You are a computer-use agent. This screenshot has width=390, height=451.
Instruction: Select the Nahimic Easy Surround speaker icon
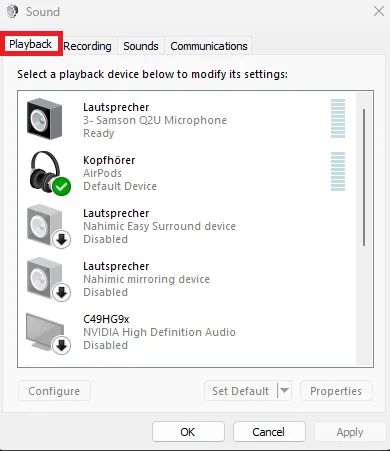(x=48, y=226)
